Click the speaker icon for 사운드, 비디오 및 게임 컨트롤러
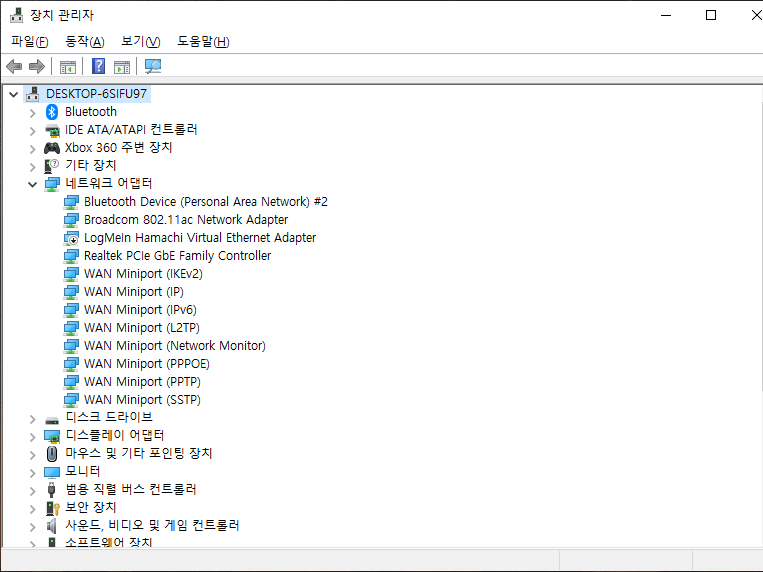The height and width of the screenshot is (572, 763). point(52,526)
